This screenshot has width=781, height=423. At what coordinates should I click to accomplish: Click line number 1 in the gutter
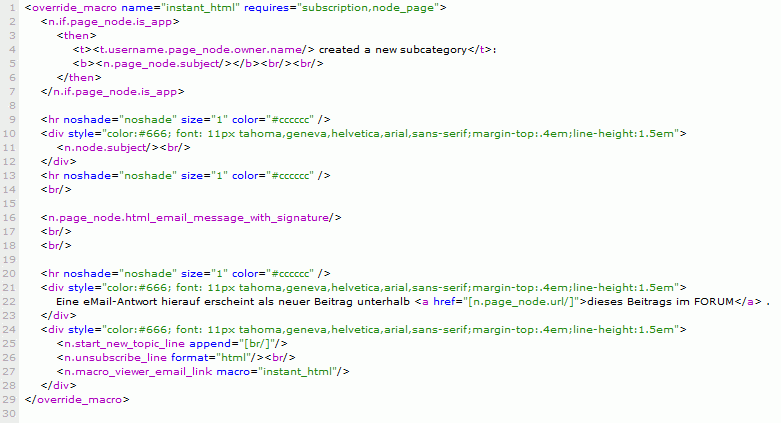[10, 7]
